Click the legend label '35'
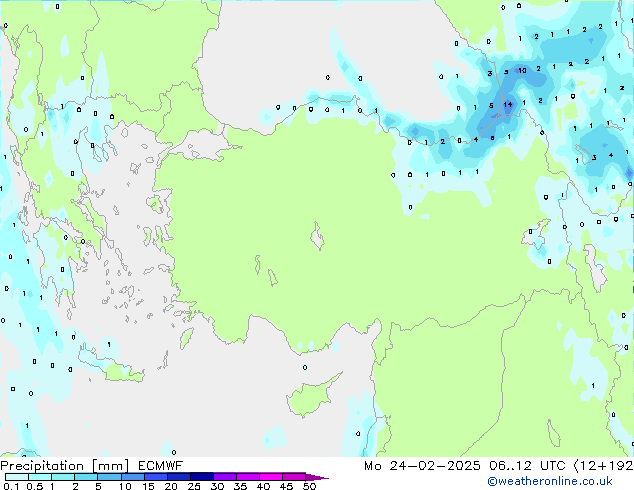The width and height of the screenshot is (634, 490). click(x=241, y=486)
